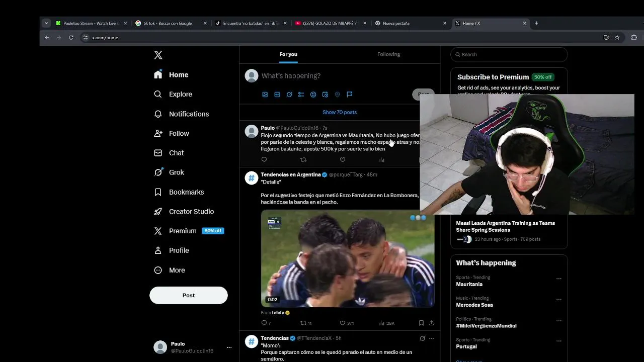Screen dimensions: 644x362
Task: Click the flag icon in composer toolbar
Action: (350, 95)
